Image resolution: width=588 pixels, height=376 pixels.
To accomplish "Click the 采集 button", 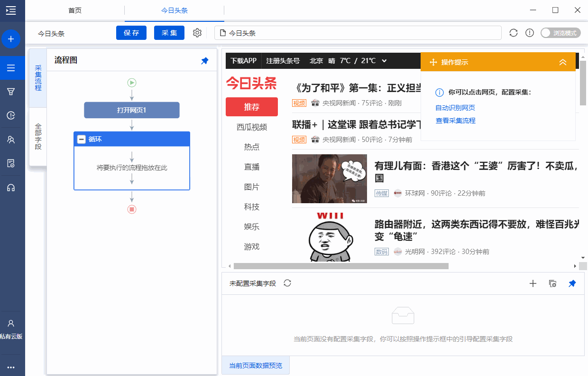I will point(169,33).
